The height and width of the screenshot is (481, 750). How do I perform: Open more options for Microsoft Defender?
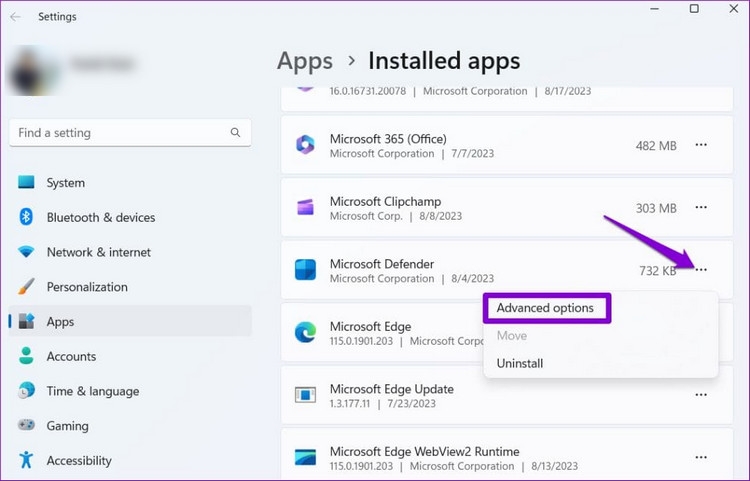701,270
